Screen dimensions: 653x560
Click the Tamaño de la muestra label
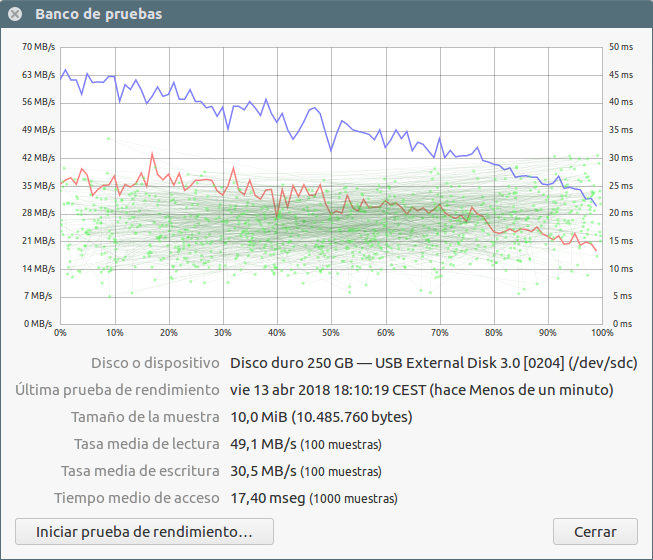[144, 416]
